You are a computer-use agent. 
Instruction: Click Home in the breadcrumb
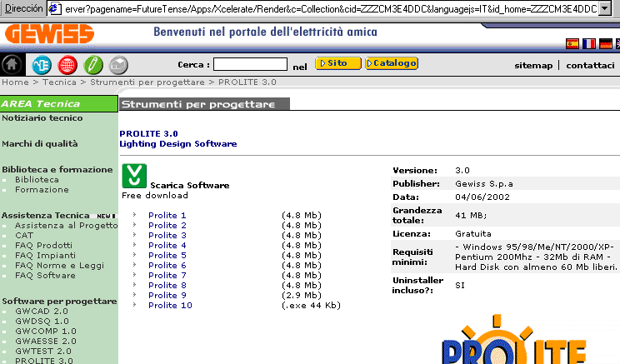(x=16, y=82)
